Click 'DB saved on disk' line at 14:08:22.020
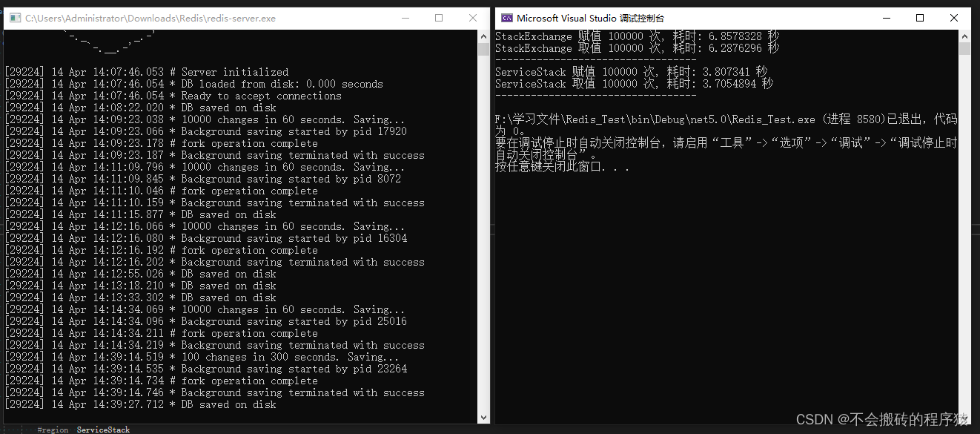This screenshot has height=434, width=980. (140, 108)
